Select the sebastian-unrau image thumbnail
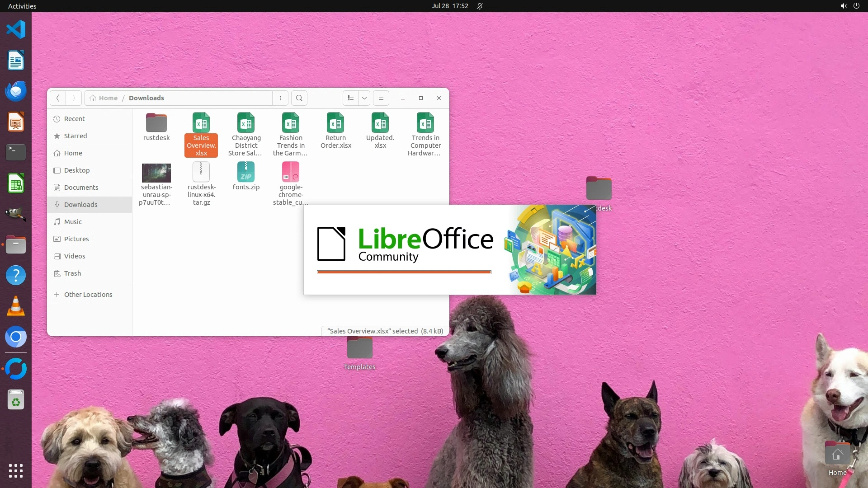The height and width of the screenshot is (488, 868). click(156, 173)
